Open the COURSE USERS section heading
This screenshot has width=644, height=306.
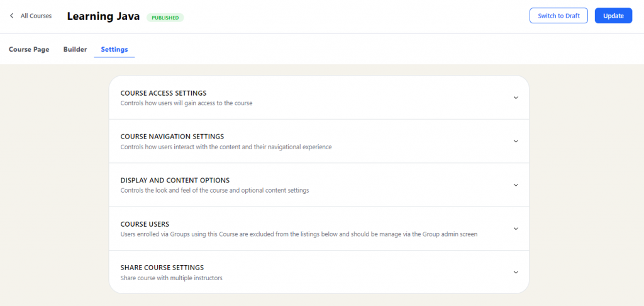pos(145,224)
